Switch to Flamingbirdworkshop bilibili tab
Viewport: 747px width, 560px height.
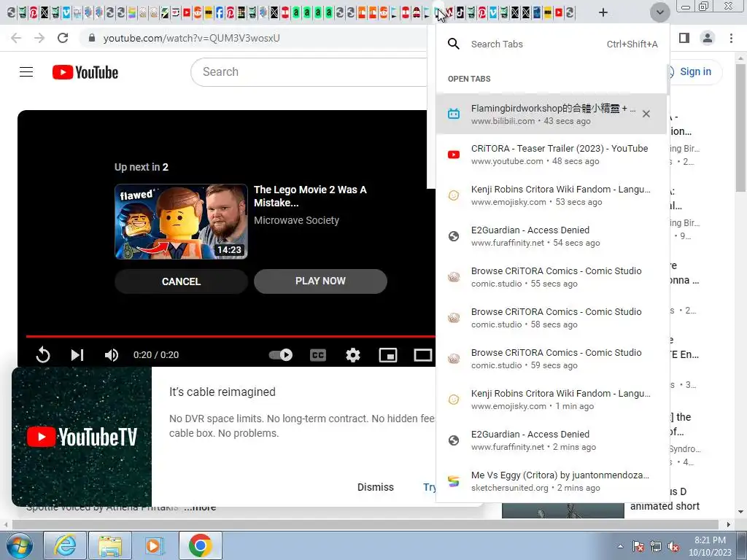[x=551, y=114]
